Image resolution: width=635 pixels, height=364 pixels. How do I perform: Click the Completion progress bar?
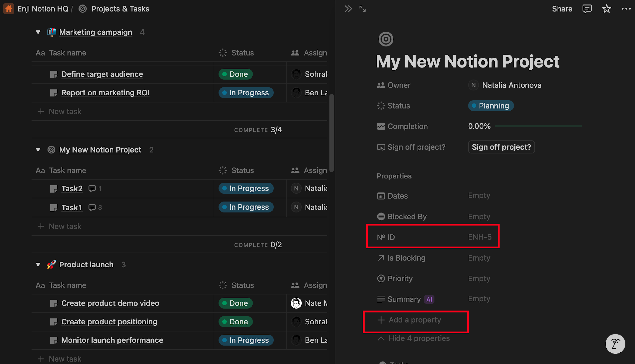pos(538,126)
